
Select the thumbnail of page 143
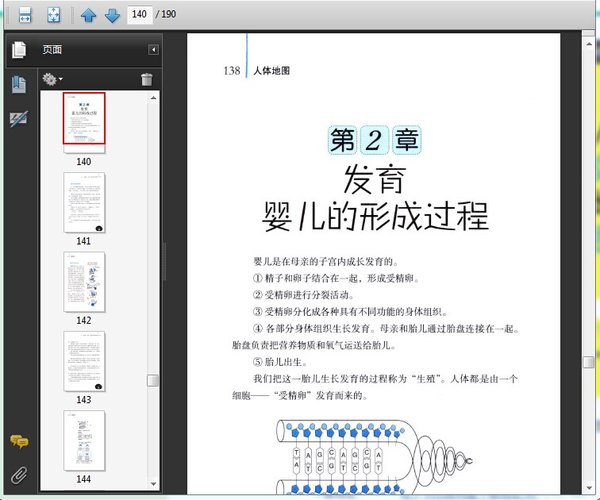[84, 361]
